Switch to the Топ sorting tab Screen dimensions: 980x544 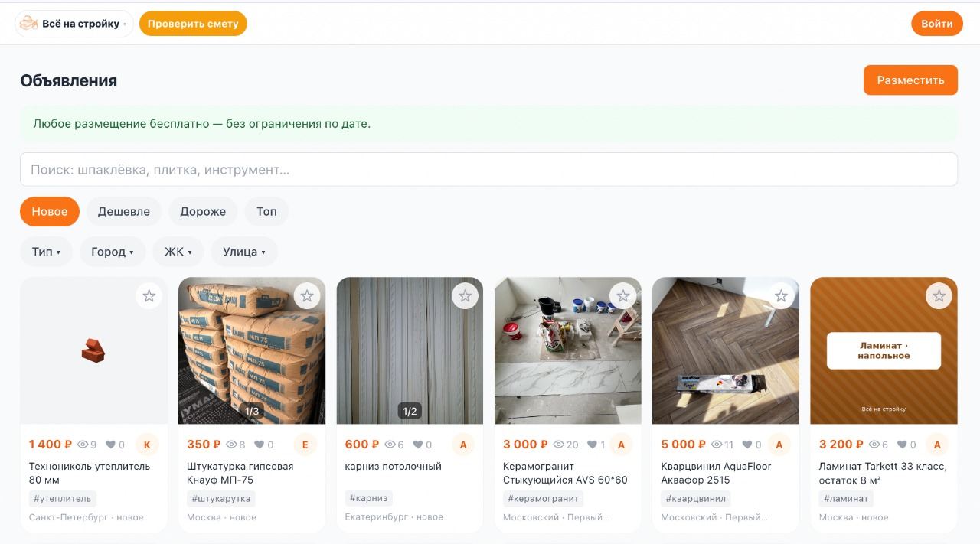point(266,212)
